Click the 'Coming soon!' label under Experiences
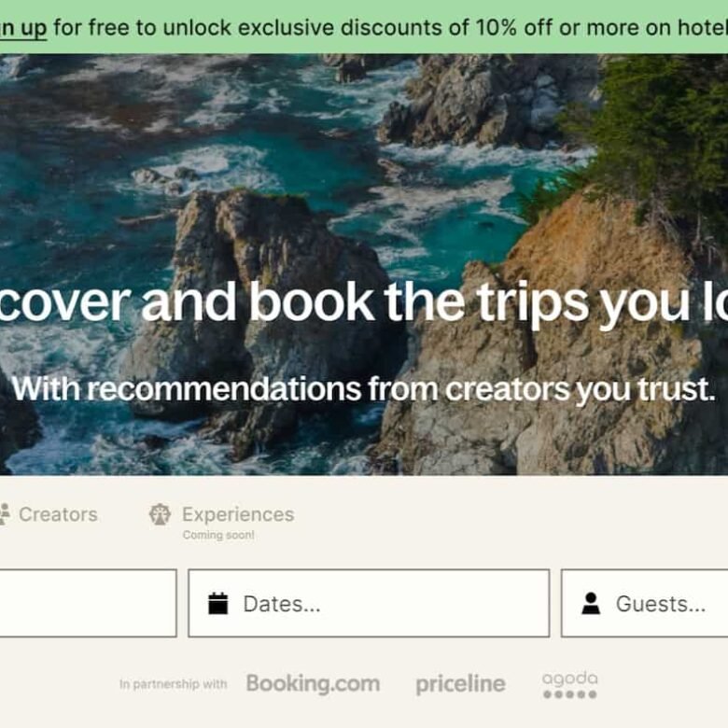The height and width of the screenshot is (728, 728). tap(218, 535)
